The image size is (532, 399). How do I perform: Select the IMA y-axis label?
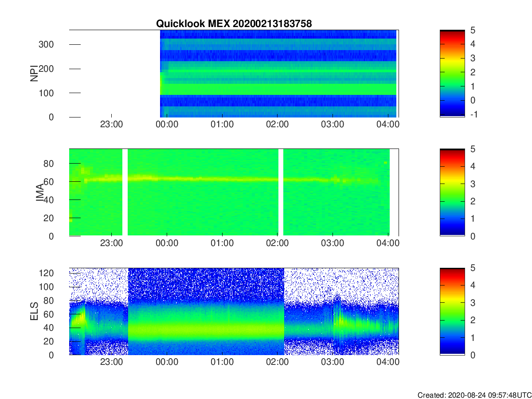click(39, 193)
